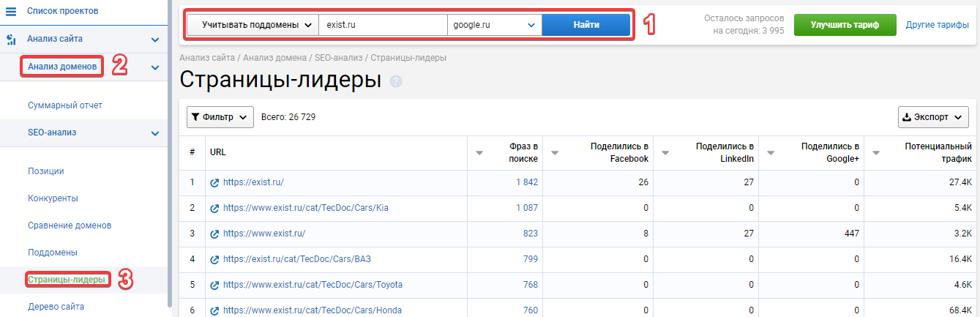Open Дерево сайта in sidebar

pyautogui.click(x=56, y=307)
